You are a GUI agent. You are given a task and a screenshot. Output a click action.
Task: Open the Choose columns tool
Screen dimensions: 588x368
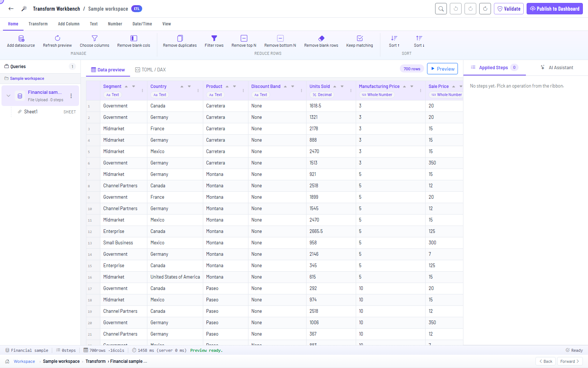(x=94, y=41)
